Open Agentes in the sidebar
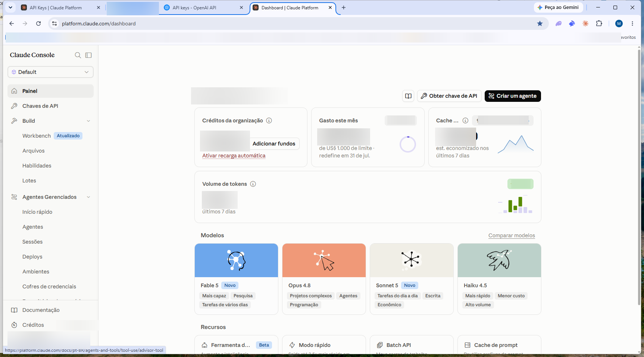Viewport: 644px width, 357px height. [x=33, y=227]
